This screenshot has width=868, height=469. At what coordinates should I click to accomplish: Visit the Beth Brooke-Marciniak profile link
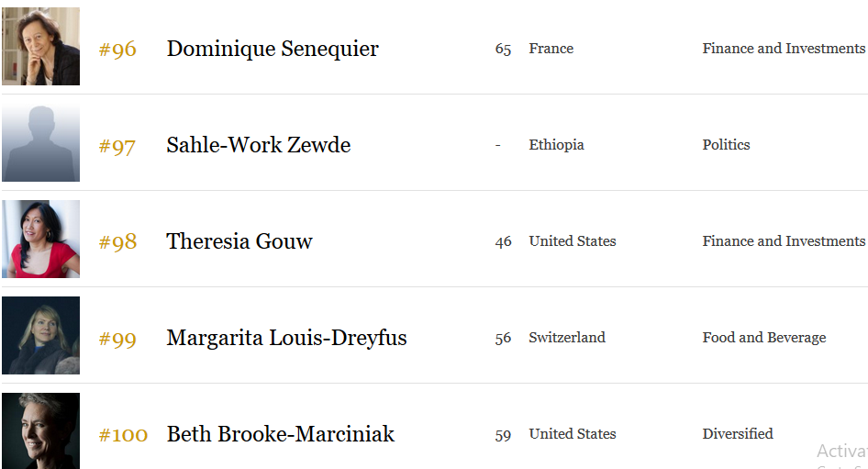281,434
